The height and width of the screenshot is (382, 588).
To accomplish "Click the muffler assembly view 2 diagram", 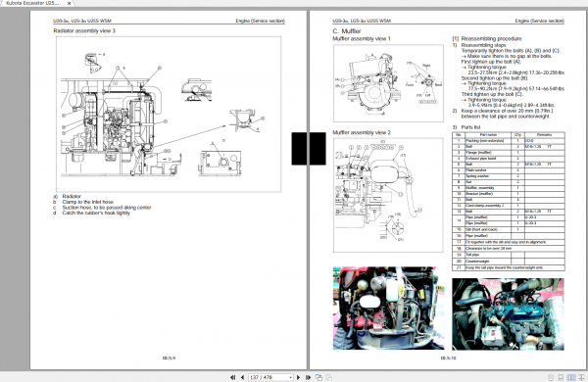I will pos(388,195).
